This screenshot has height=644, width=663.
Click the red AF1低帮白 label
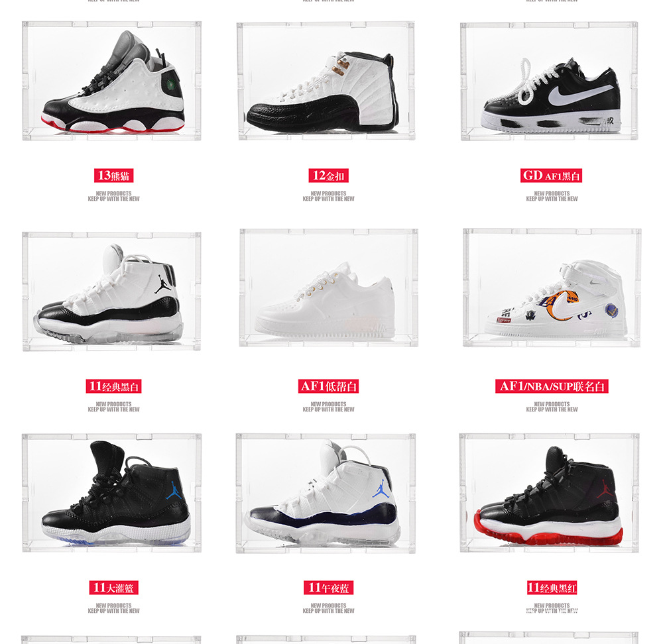click(x=329, y=386)
